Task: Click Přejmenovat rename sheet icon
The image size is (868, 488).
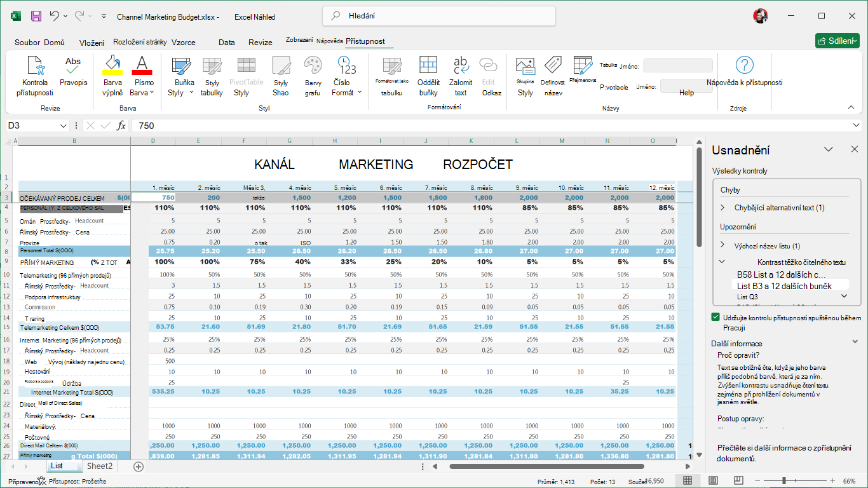Action: (583, 70)
